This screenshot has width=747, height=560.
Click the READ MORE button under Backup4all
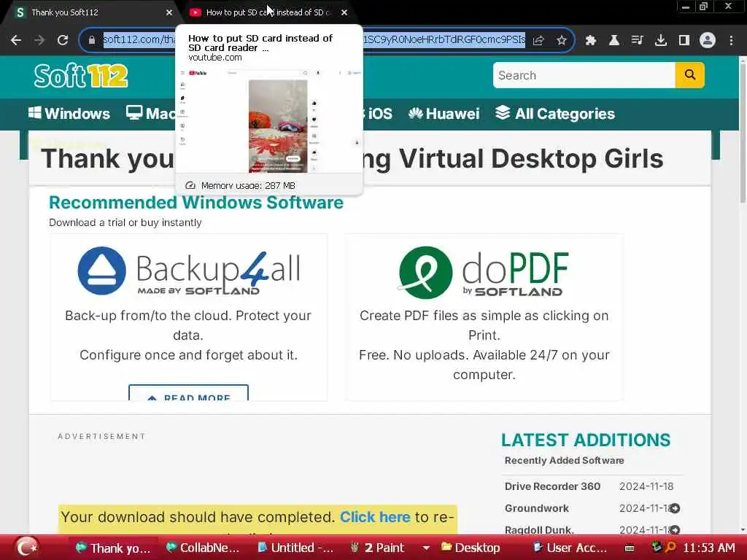[x=189, y=393]
